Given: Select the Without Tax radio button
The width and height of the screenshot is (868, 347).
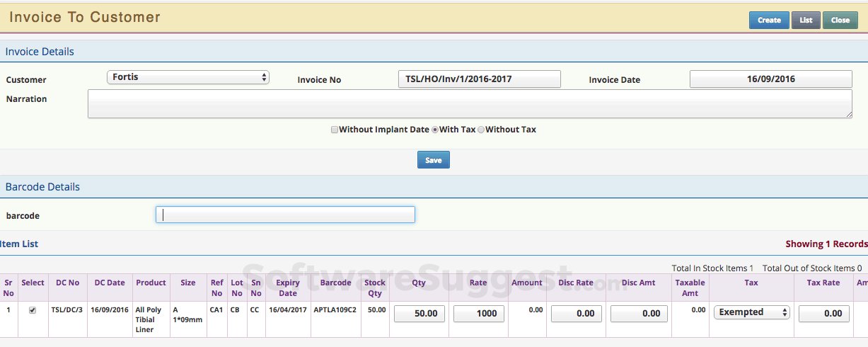Looking at the screenshot, I should pyautogui.click(x=481, y=130).
